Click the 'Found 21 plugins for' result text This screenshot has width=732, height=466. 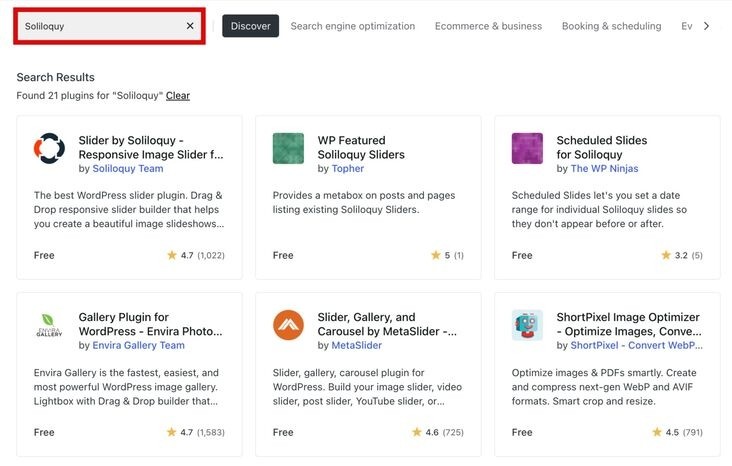coord(90,95)
